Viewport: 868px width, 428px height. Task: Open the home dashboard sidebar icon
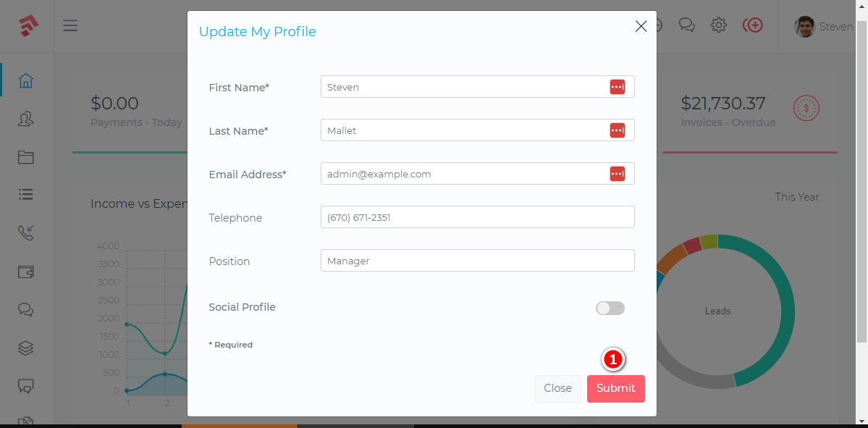(26, 80)
